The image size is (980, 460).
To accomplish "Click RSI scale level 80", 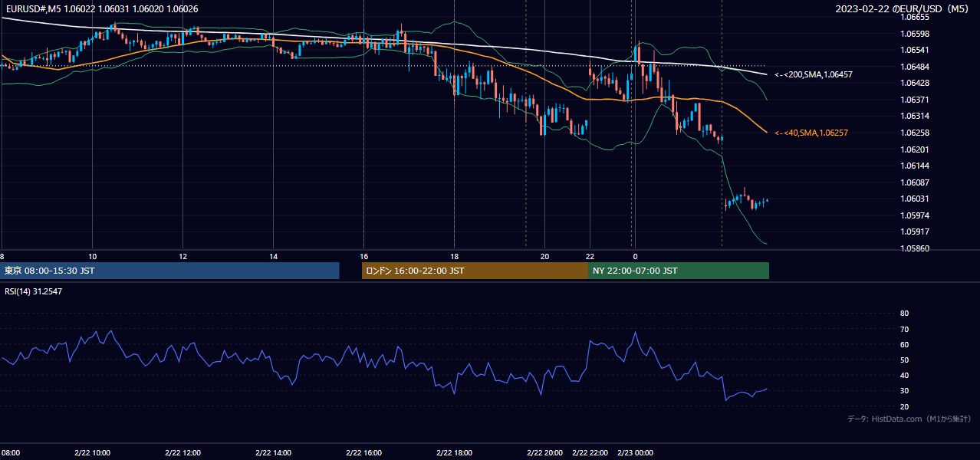I will 904,314.
